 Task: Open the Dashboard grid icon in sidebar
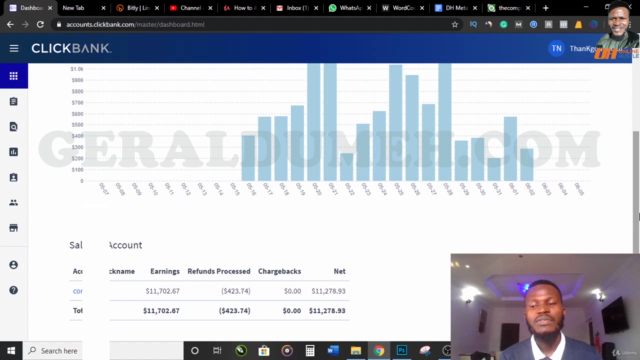click(13, 76)
